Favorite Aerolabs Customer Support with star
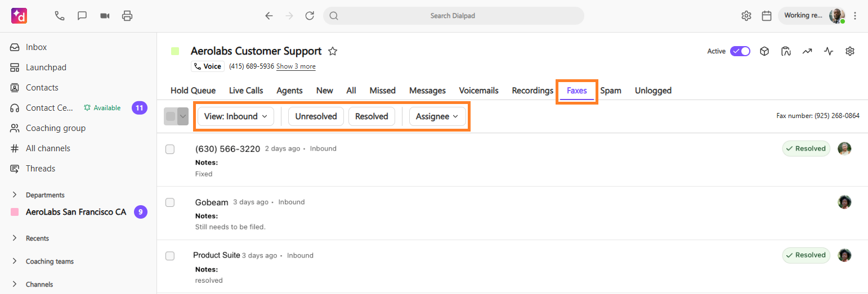Viewport: 868px width, 294px height. pyautogui.click(x=333, y=51)
